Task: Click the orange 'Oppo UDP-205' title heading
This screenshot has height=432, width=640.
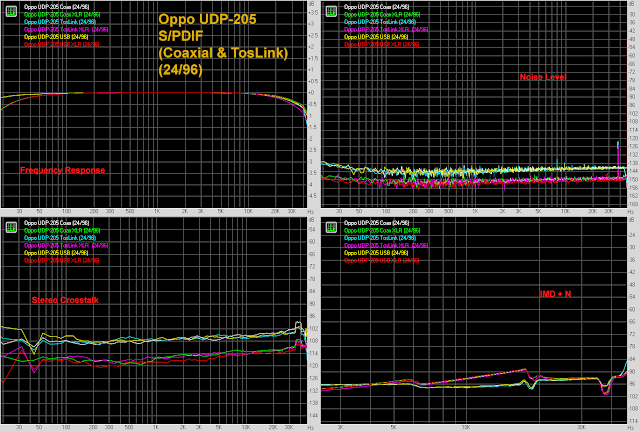Action: (207, 19)
